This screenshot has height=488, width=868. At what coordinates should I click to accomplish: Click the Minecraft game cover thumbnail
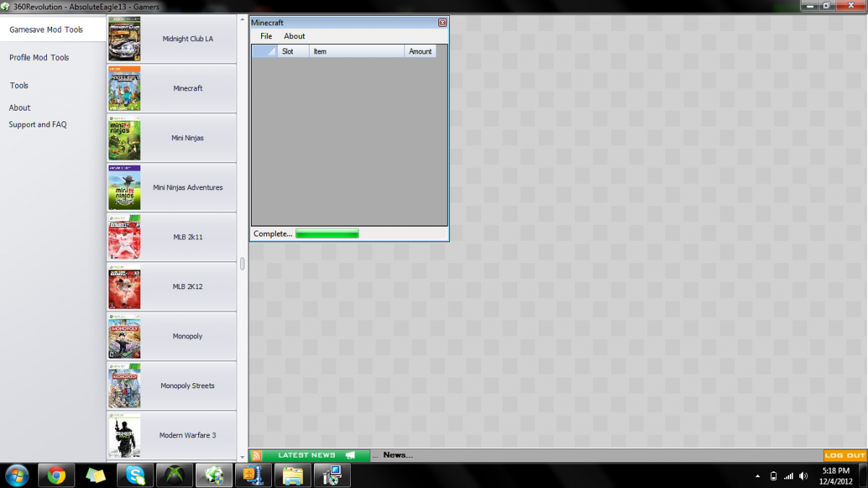point(124,88)
